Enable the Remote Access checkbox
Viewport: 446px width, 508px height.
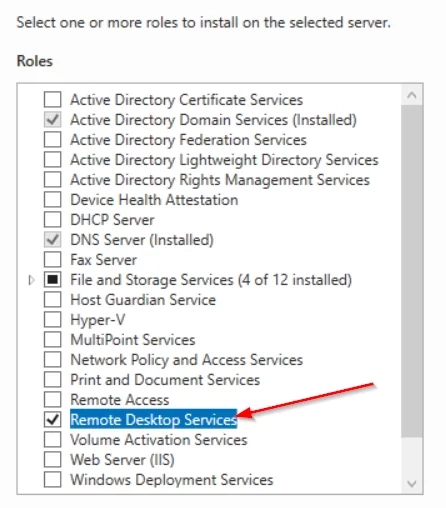pyautogui.click(x=52, y=400)
